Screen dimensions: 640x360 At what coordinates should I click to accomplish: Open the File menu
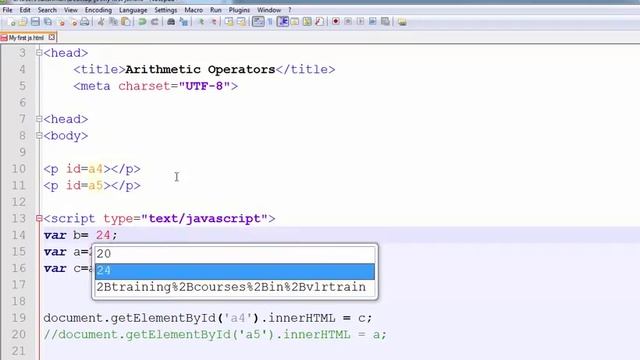[7, 10]
